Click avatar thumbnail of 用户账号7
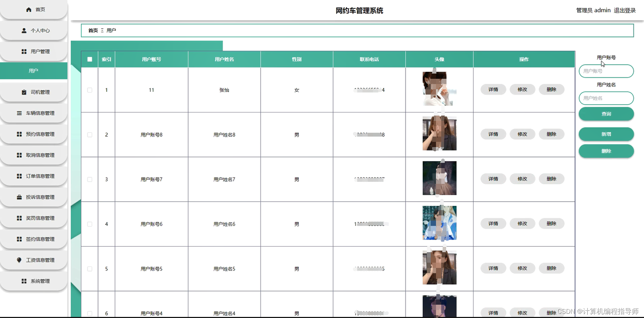The width and height of the screenshot is (644, 318). point(439,178)
